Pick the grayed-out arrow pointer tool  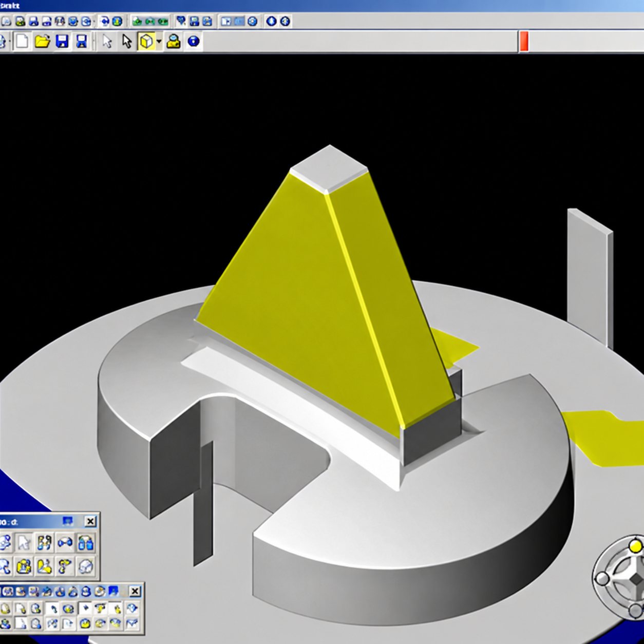pyautogui.click(x=107, y=41)
